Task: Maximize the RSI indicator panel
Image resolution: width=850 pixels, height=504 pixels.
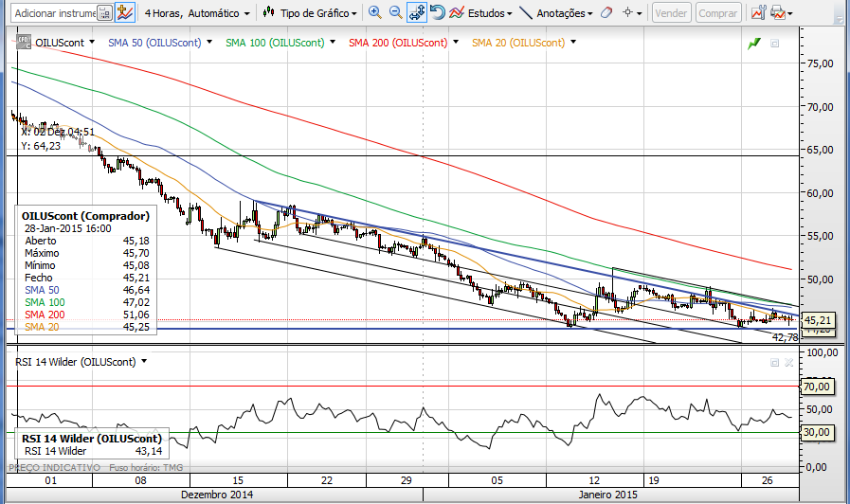Action: [774, 362]
